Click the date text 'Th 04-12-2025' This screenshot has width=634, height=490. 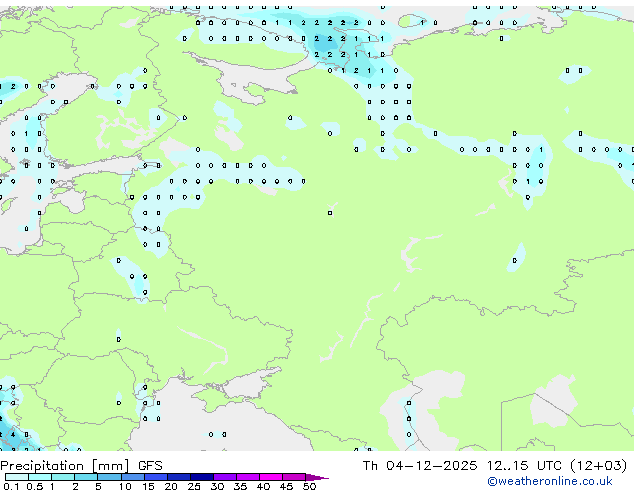pos(420,466)
